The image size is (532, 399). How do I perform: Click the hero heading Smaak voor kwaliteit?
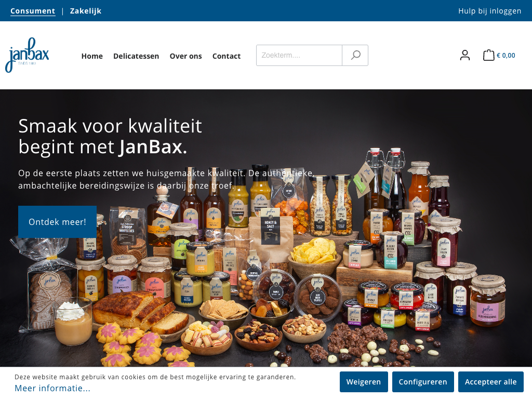point(110,126)
